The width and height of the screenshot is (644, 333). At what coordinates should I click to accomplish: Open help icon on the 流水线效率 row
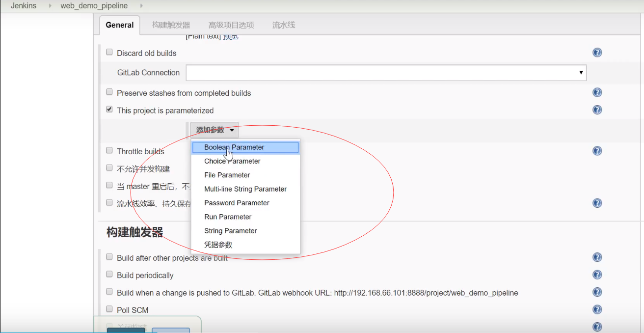click(x=597, y=203)
